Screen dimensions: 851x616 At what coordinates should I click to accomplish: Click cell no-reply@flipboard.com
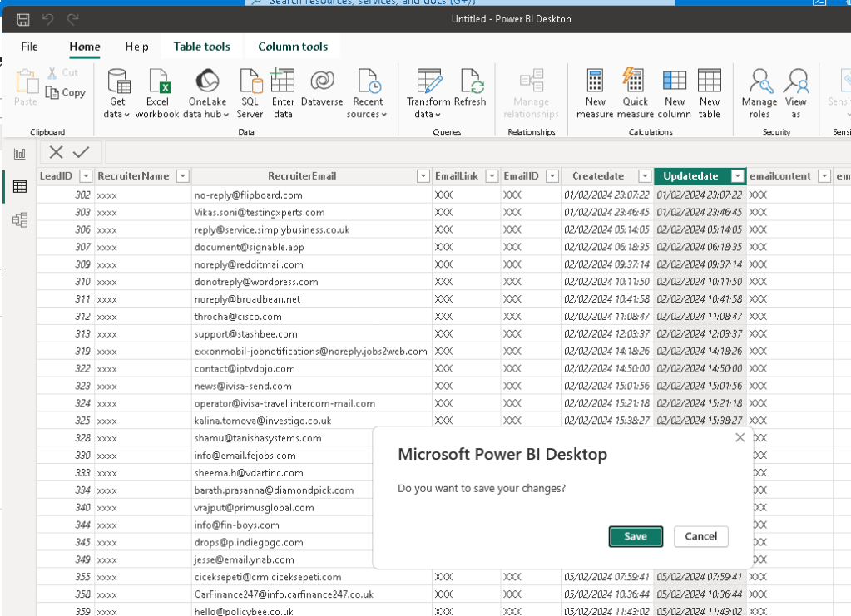coord(311,195)
